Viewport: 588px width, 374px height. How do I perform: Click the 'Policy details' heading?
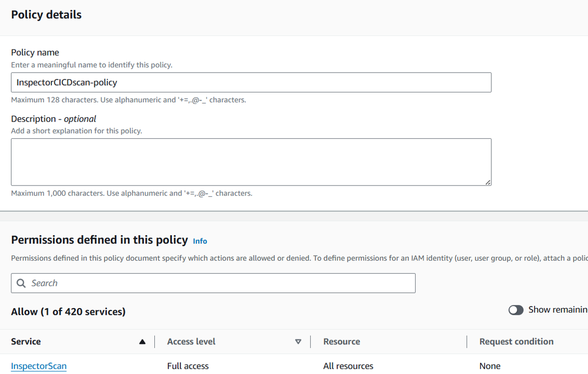pyautogui.click(x=46, y=15)
